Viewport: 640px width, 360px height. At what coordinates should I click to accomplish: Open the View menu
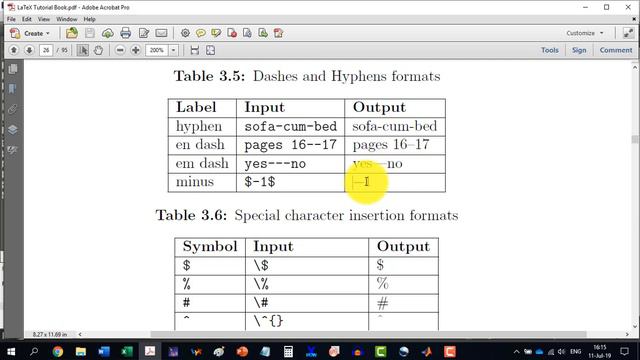coord(44,19)
